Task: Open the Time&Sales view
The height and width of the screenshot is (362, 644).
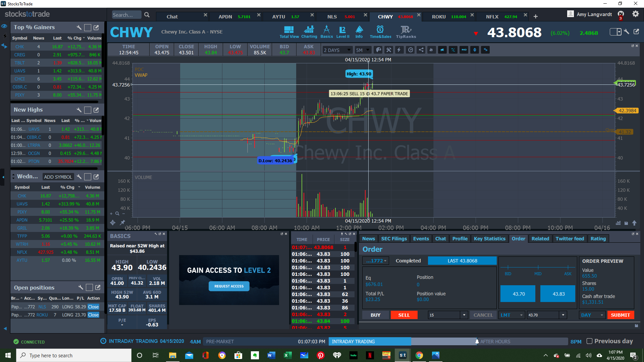Action: click(x=380, y=32)
